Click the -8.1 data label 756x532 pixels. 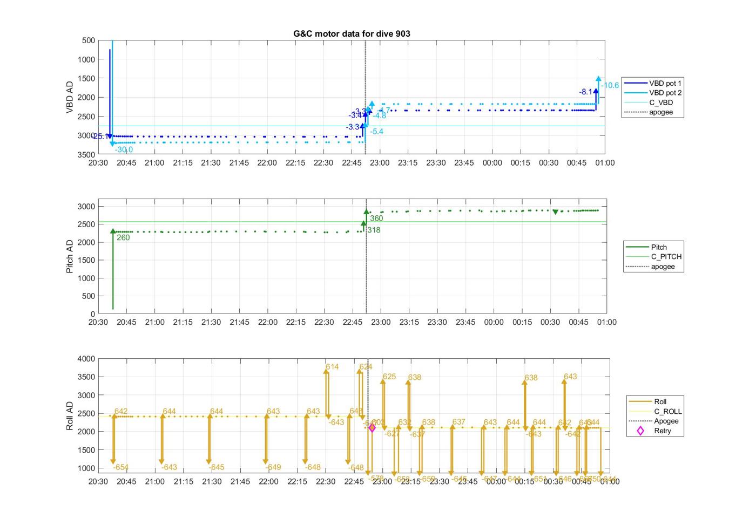[x=585, y=92]
